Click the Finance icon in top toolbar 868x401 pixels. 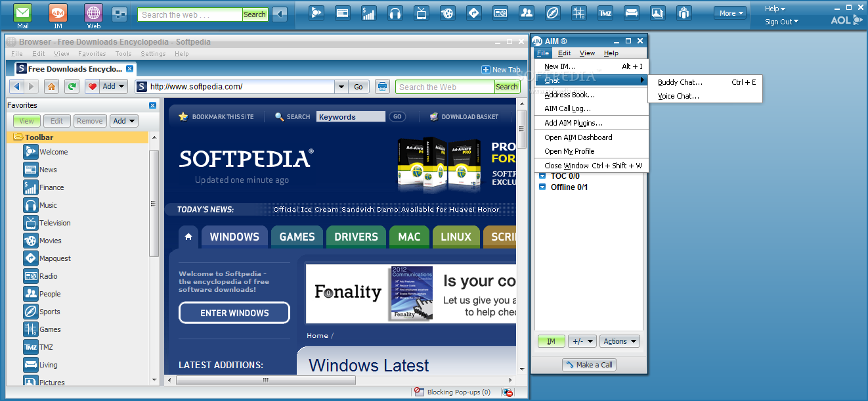[369, 12]
